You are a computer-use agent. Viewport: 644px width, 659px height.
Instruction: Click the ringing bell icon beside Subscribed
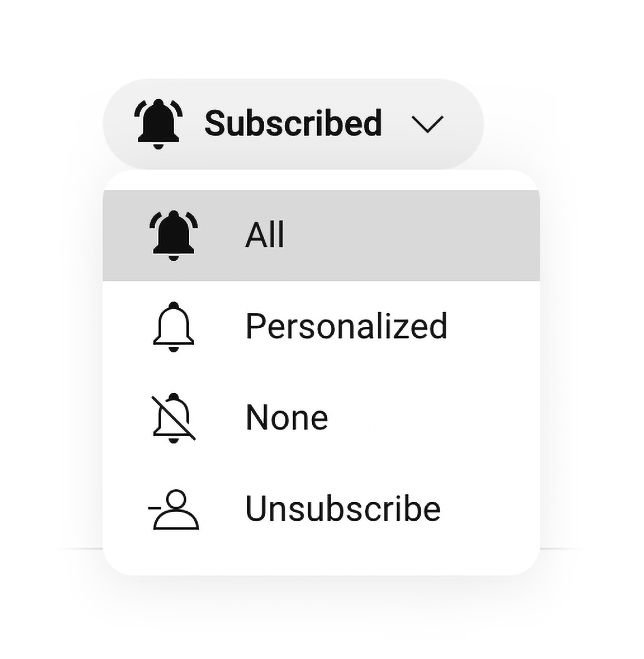[158, 124]
